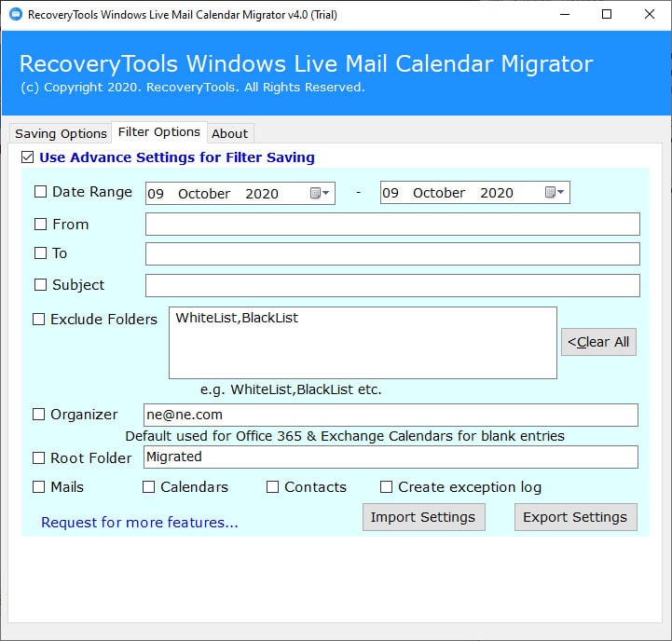This screenshot has width=672, height=641.
Task: Click the Export Settings button
Action: click(576, 517)
